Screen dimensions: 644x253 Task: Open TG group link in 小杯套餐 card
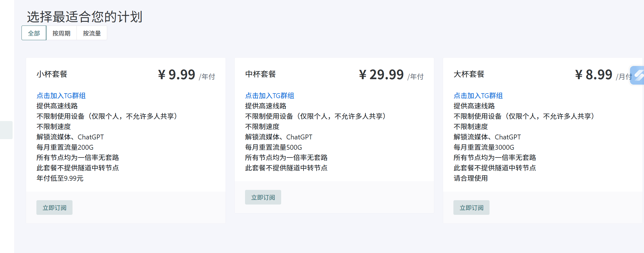[61, 96]
